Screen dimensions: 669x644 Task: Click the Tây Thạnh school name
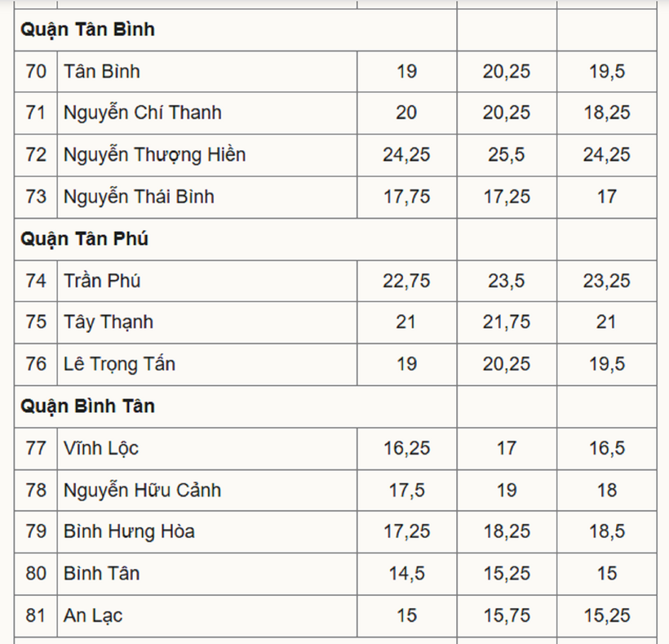coord(109,322)
